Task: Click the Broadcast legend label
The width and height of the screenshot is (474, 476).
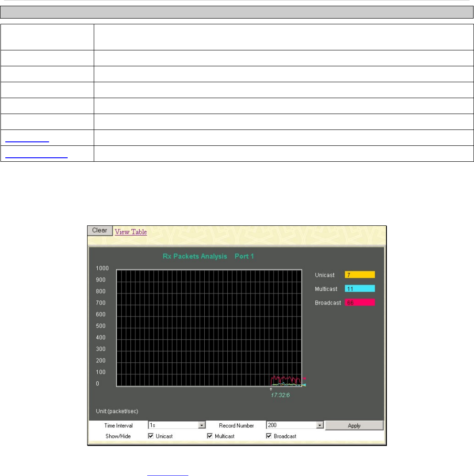Action: click(x=328, y=303)
